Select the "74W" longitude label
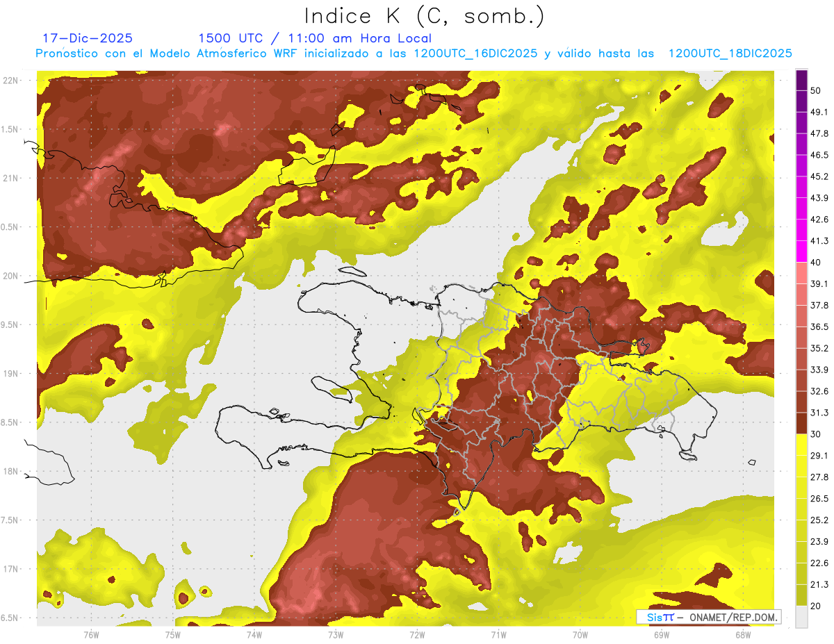 pos(254,634)
